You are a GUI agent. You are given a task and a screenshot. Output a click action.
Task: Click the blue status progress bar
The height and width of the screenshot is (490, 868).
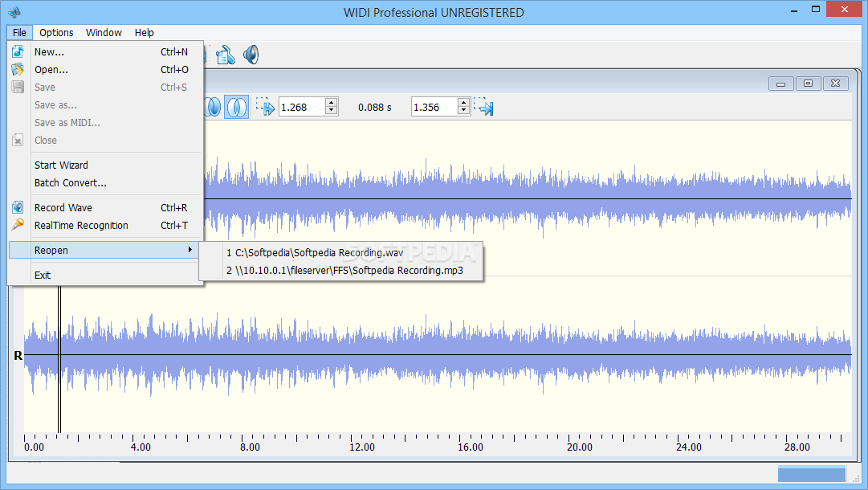812,474
